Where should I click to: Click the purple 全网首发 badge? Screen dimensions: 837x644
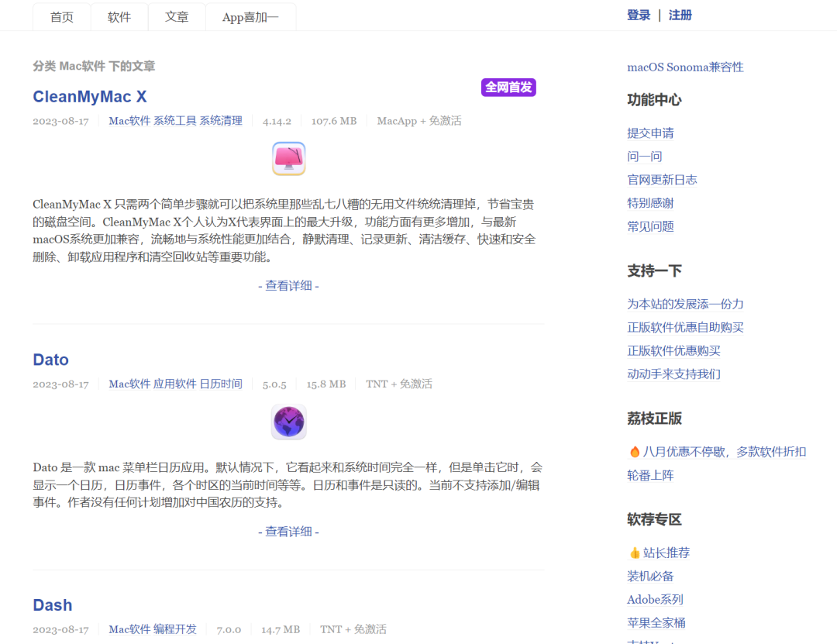(x=508, y=88)
